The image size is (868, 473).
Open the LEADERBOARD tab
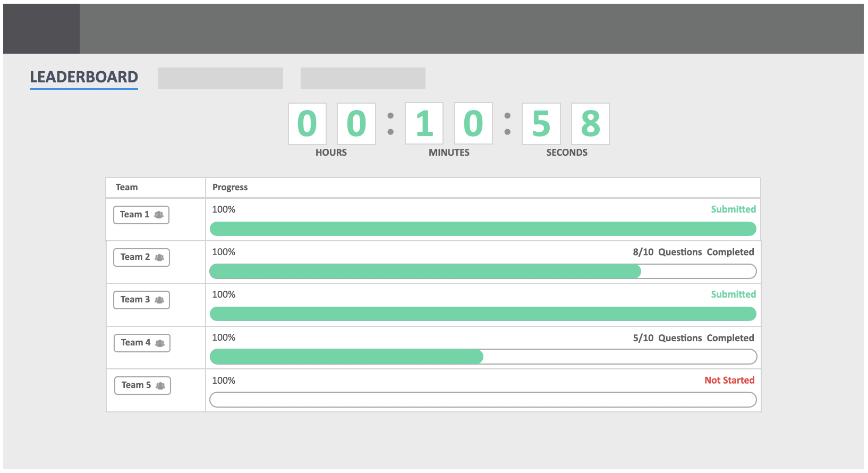84,77
